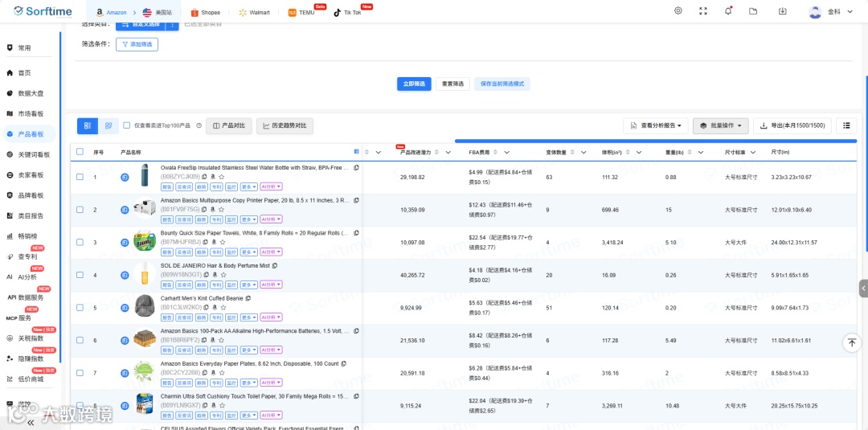Favorite the Bounty Paper Towels product star
Image resolution: width=868 pixels, height=430 pixels.
click(x=223, y=243)
